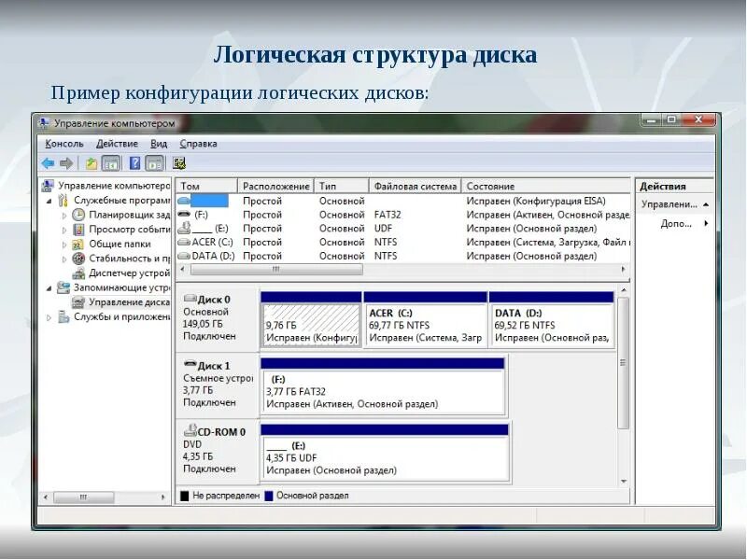Click the (E:) DVD volume icon in list
The image size is (747, 560).
click(184, 228)
